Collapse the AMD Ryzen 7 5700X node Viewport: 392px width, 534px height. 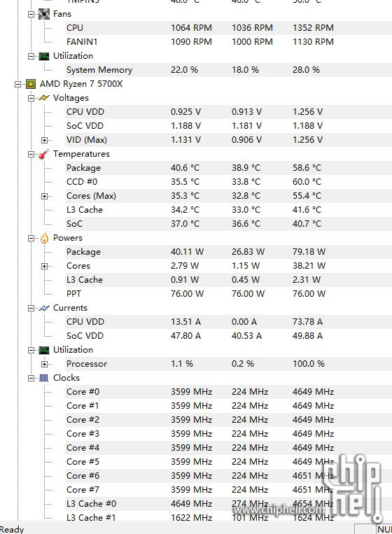pos(17,84)
